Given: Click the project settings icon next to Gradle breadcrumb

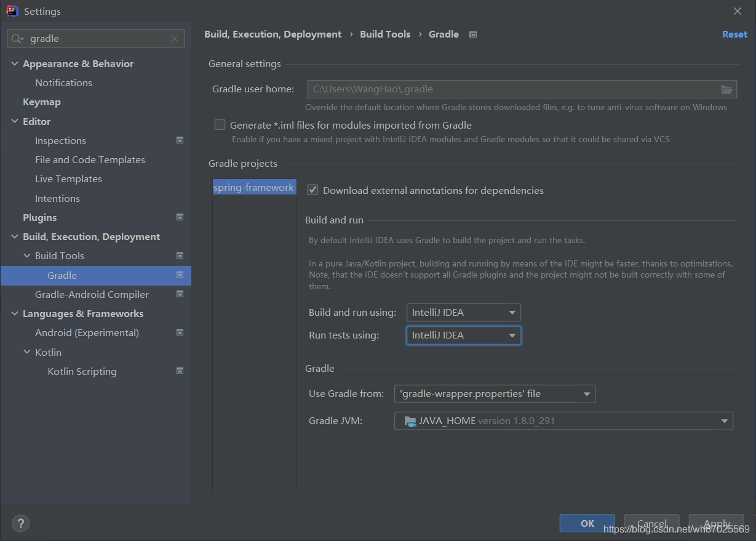Looking at the screenshot, I should [x=473, y=34].
